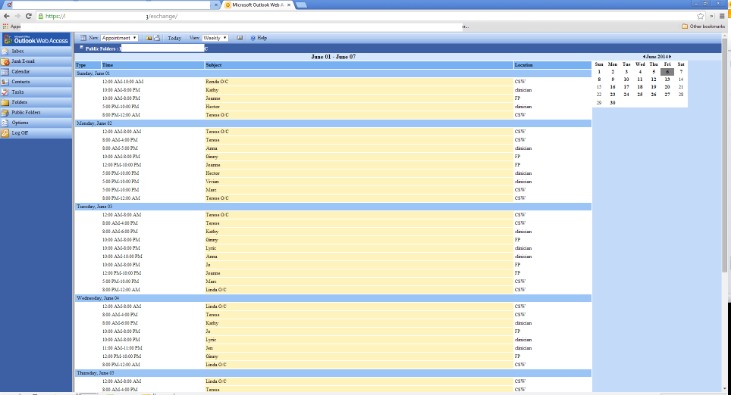Click the Today button

coord(174,38)
